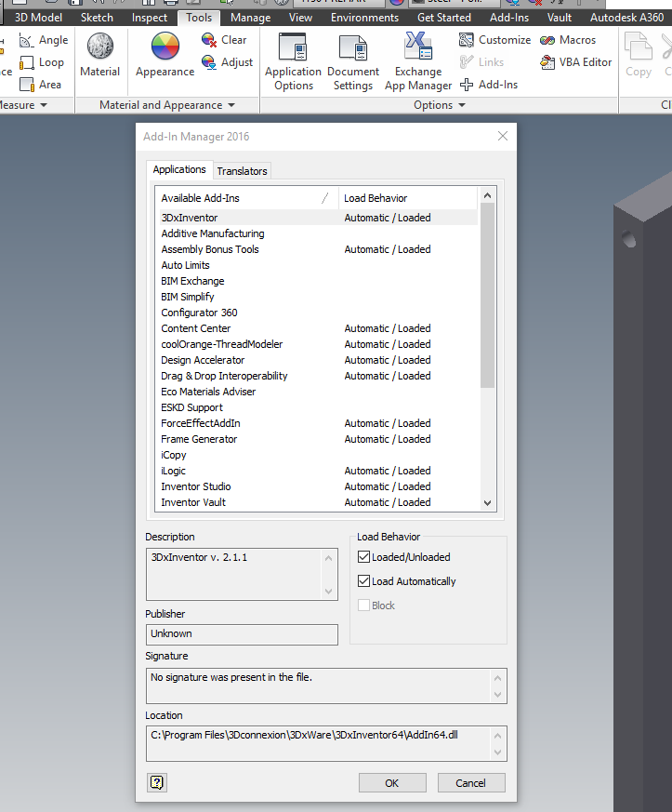Image resolution: width=672 pixels, height=812 pixels.
Task: Select coolOrange-ThreadModeler add-in
Action: click(318, 344)
